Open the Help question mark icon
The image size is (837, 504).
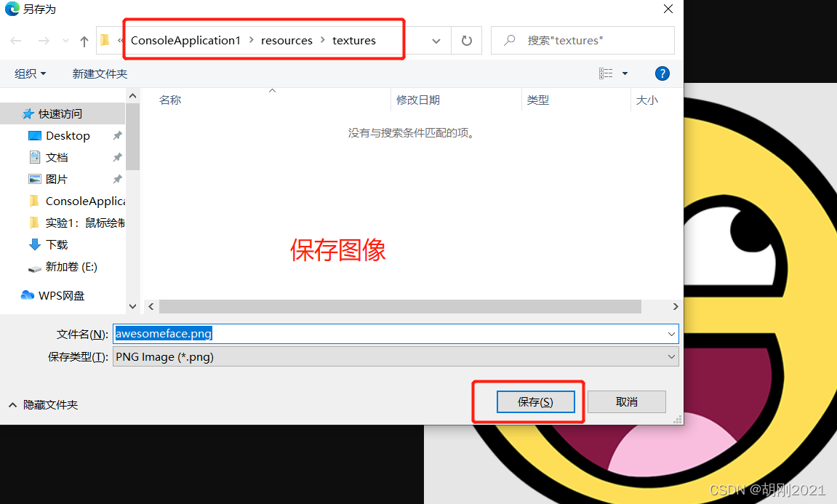click(662, 73)
